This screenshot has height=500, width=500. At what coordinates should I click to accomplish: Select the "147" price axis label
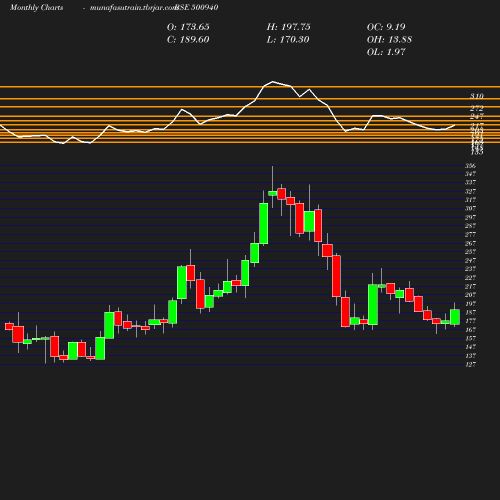pos(470,347)
